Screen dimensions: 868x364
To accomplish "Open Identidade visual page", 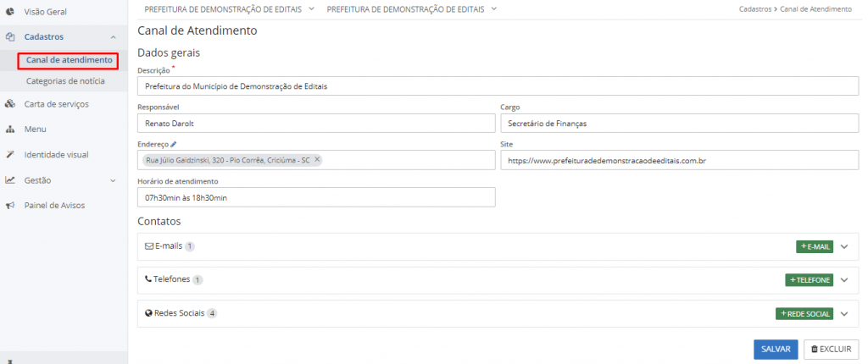I will point(57,155).
